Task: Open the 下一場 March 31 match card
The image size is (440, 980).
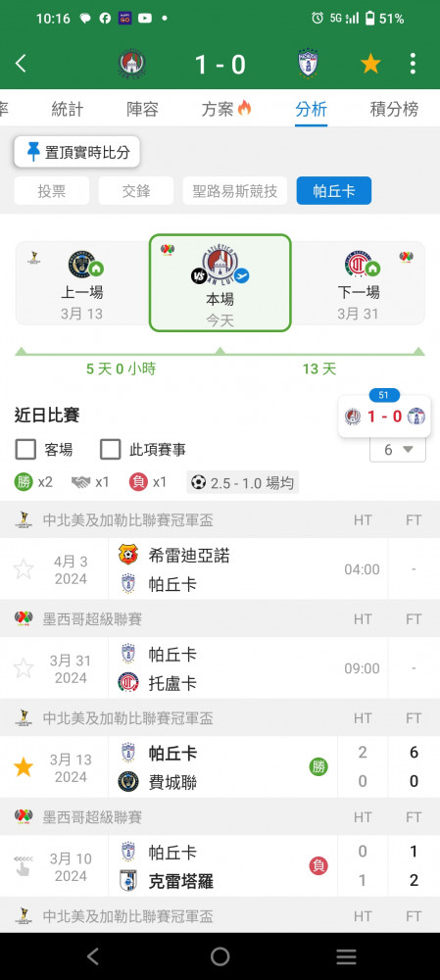Action: 358,283
